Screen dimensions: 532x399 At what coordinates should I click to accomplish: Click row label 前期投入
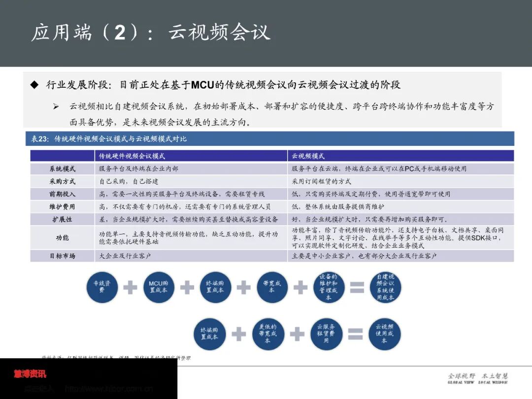point(63,194)
